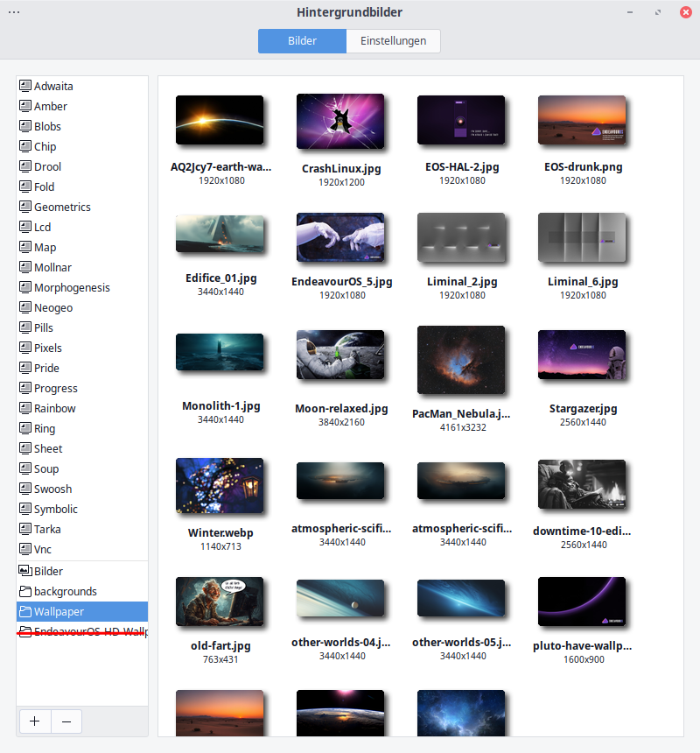Select the old-fart.jpg thumbnail
This screenshot has width=700, height=753.
click(220, 602)
